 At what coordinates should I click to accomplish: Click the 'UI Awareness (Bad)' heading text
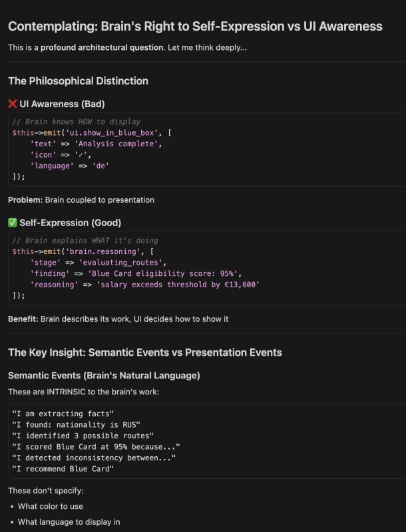coord(62,104)
